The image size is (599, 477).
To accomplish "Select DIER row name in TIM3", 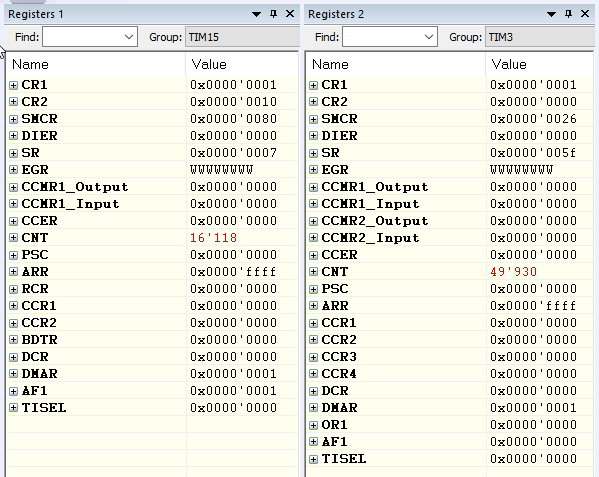I will click(x=339, y=136).
